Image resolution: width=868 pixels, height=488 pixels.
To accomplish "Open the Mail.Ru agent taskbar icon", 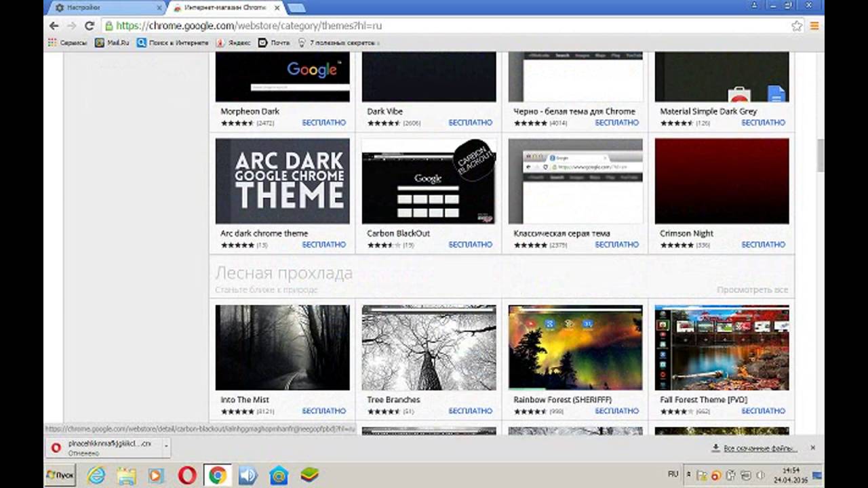I will pos(278,475).
